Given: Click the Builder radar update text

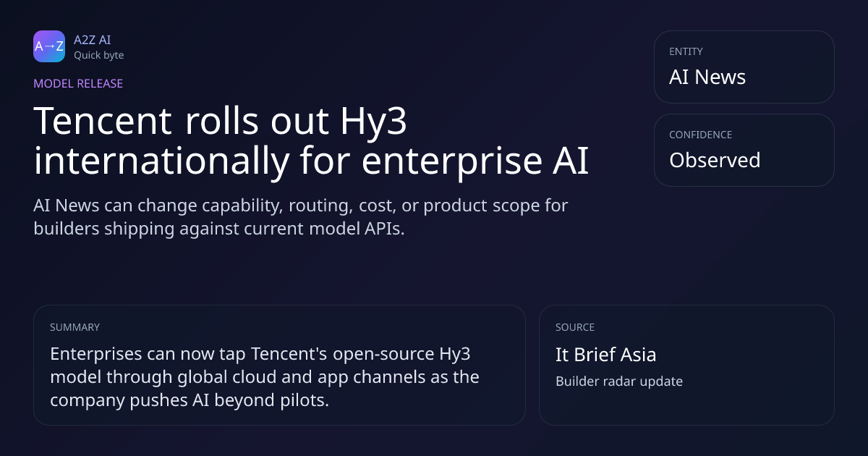Looking at the screenshot, I should point(619,381).
